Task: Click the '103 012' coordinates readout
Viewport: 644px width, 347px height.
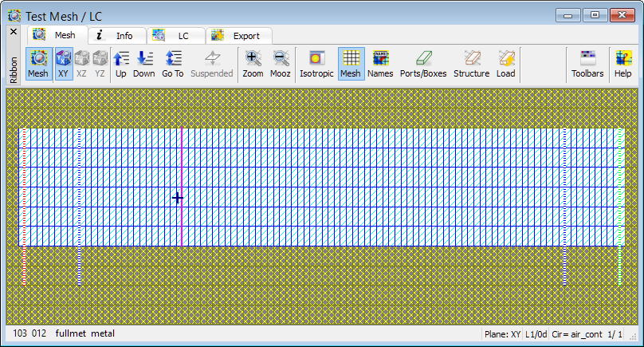Action: (29, 333)
